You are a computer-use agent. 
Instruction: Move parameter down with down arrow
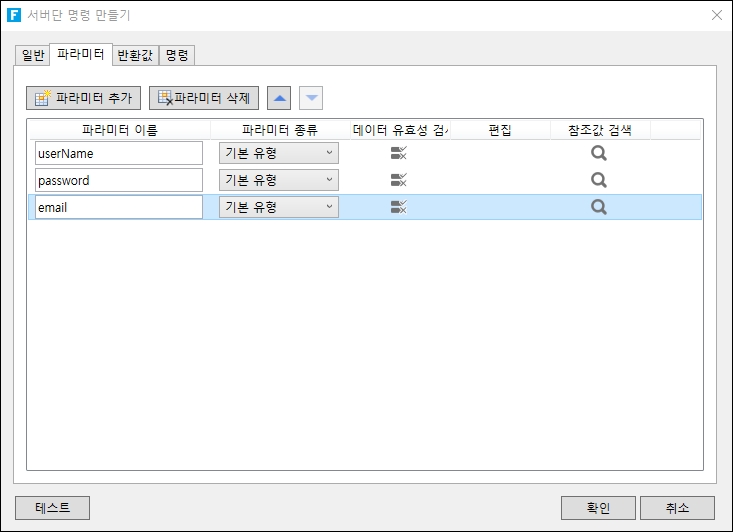pos(312,98)
